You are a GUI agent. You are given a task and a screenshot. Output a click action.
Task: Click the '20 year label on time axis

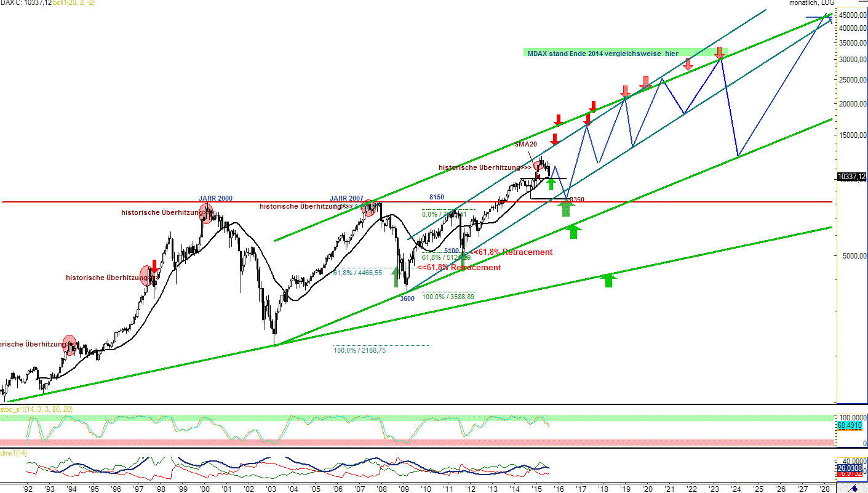pos(647,489)
